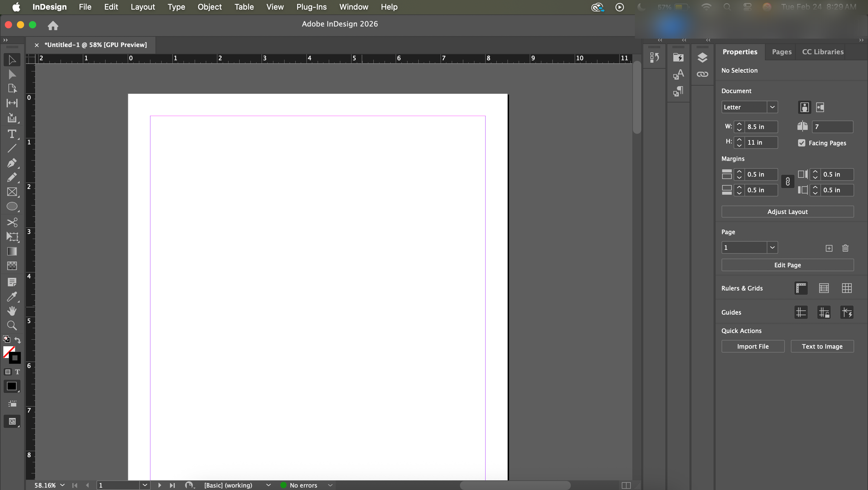This screenshot has height=490, width=868.
Task: Open the Letter page size dropdown
Action: [x=772, y=107]
